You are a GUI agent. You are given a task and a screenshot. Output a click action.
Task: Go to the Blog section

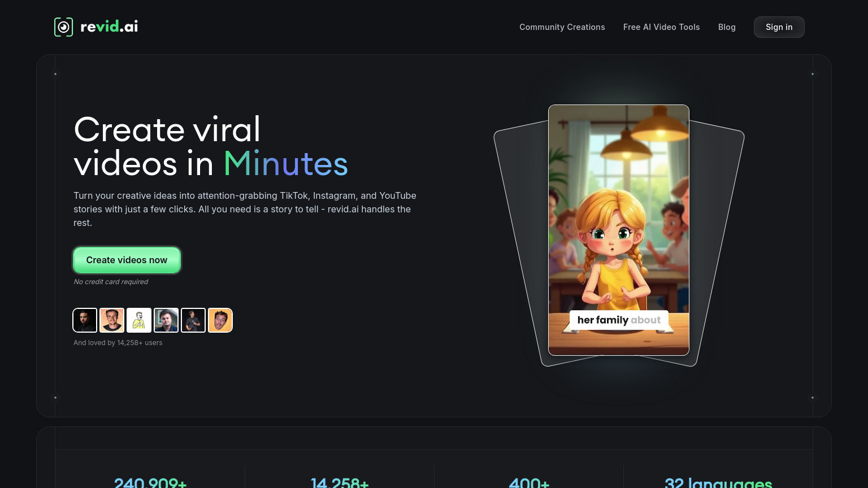(x=727, y=27)
